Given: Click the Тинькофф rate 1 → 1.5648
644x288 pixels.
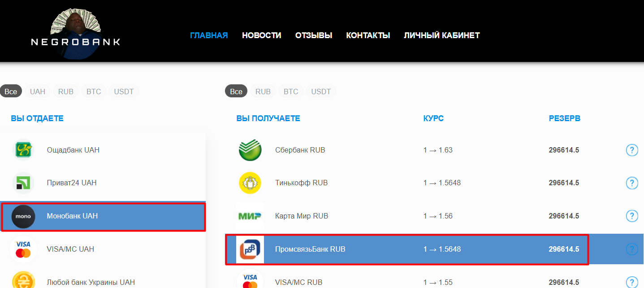Looking at the screenshot, I should 442,183.
